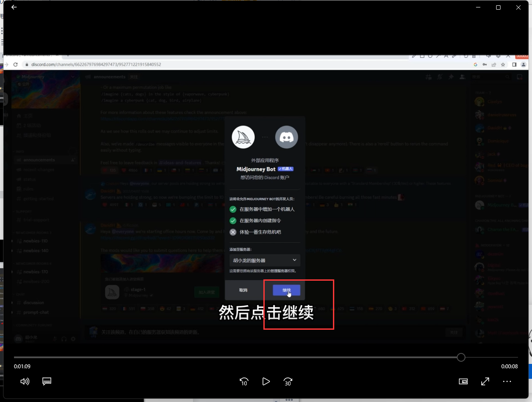This screenshot has height=402, width=532.
Task: Open the pinned messages icon
Action: pyautogui.click(x=451, y=77)
